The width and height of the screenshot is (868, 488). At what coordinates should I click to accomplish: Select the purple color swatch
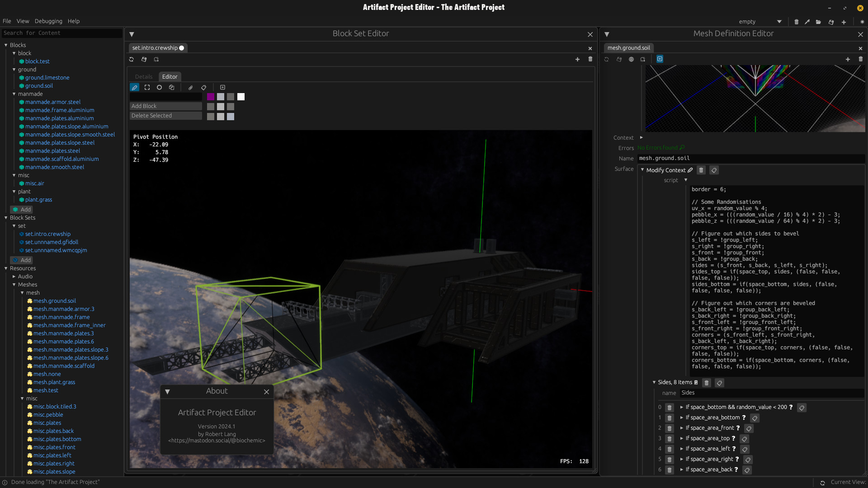[x=211, y=97]
